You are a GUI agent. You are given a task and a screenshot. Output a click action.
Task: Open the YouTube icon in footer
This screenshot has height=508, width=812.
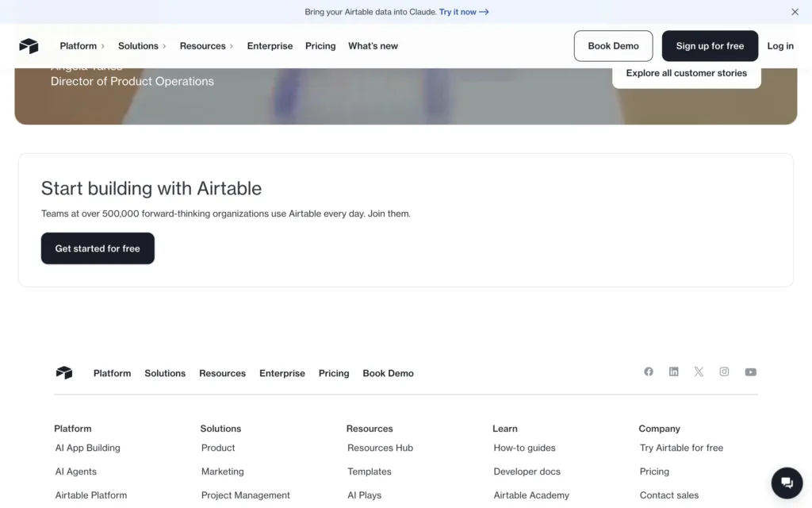coord(750,372)
